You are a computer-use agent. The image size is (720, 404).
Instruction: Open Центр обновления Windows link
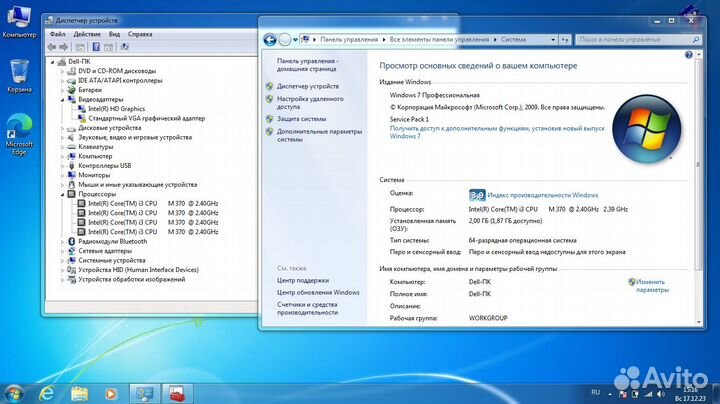pos(318,292)
